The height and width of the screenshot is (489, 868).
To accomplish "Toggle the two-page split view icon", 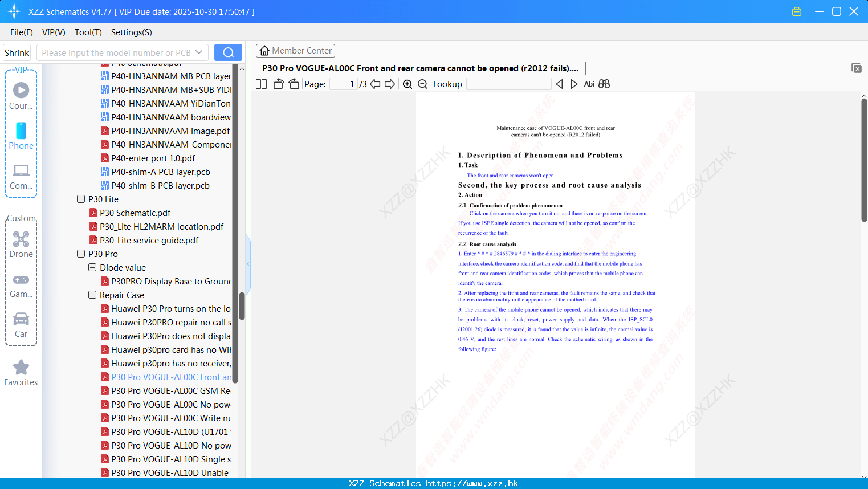I will [261, 84].
